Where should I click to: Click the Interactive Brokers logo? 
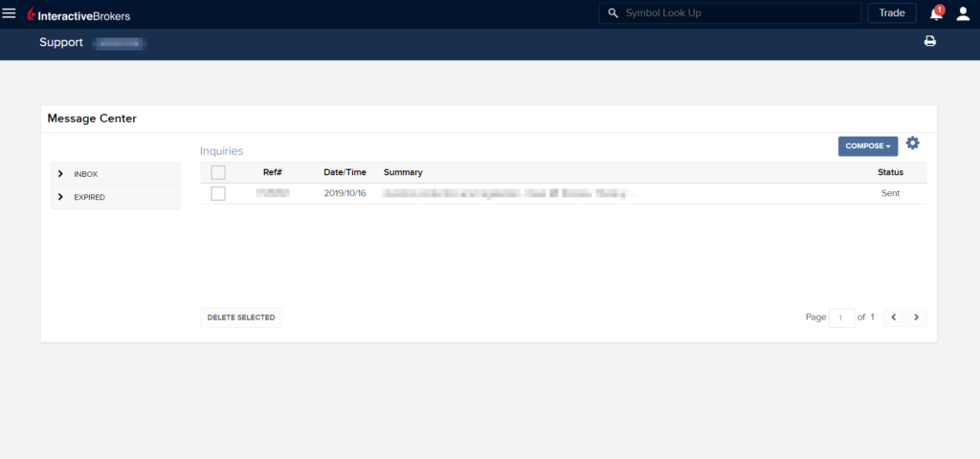(78, 14)
